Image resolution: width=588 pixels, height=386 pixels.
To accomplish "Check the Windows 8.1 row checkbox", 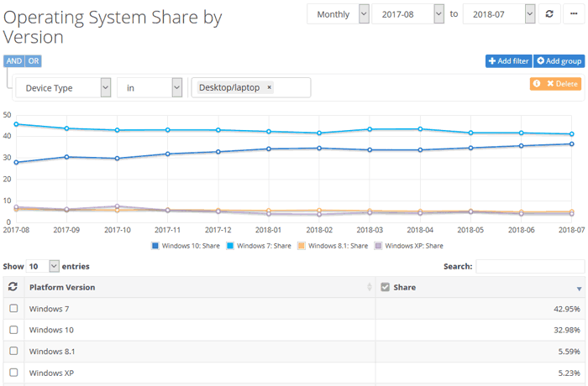I will pyautogui.click(x=13, y=351).
